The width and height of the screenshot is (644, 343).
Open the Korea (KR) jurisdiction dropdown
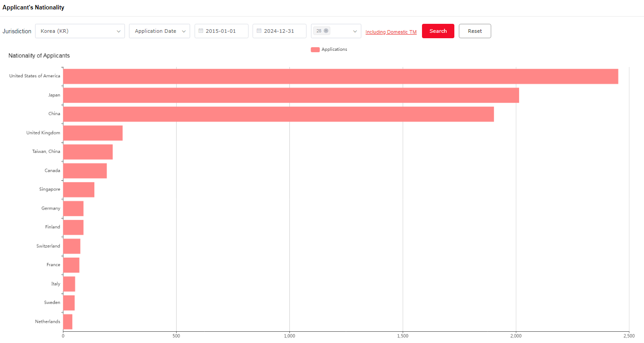[x=80, y=31]
